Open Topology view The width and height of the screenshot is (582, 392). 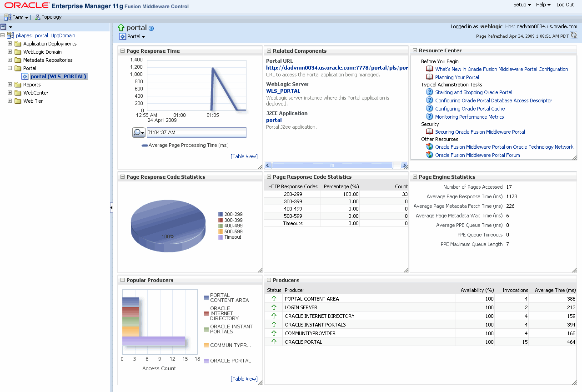tap(51, 17)
